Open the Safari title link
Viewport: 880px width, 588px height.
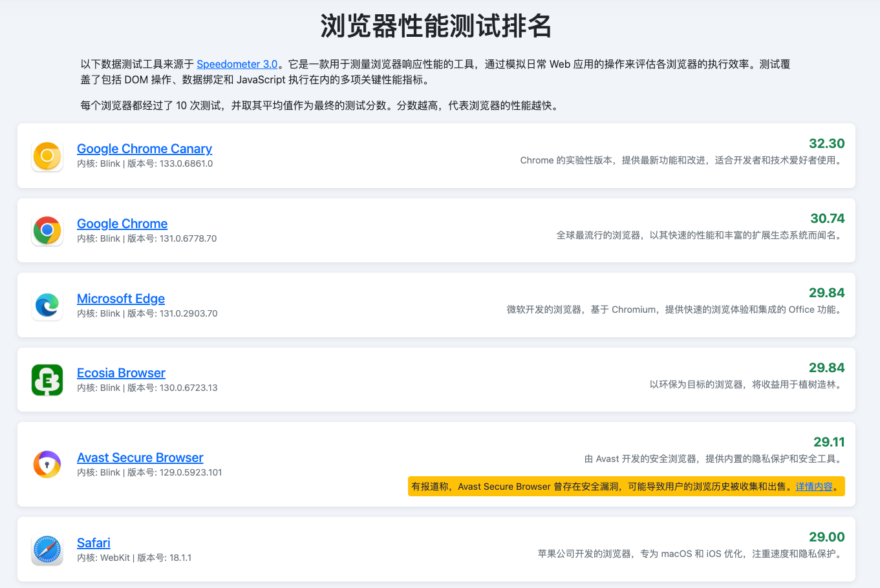tap(94, 543)
